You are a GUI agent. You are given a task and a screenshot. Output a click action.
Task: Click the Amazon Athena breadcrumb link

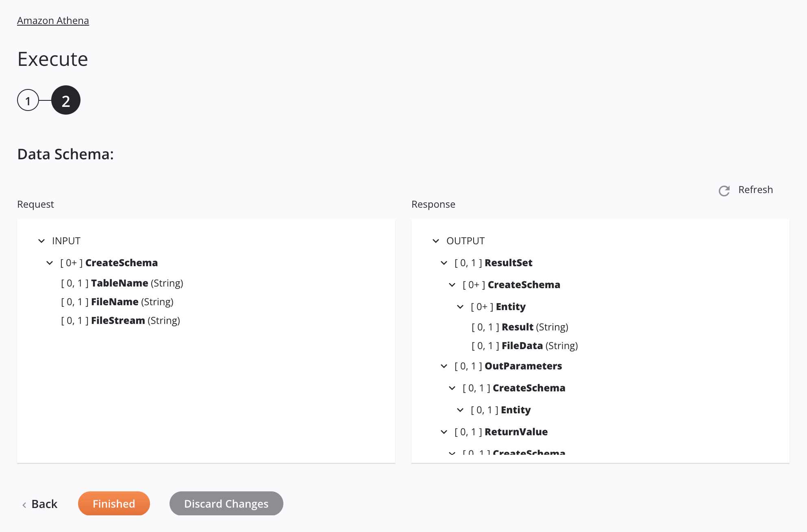(53, 20)
